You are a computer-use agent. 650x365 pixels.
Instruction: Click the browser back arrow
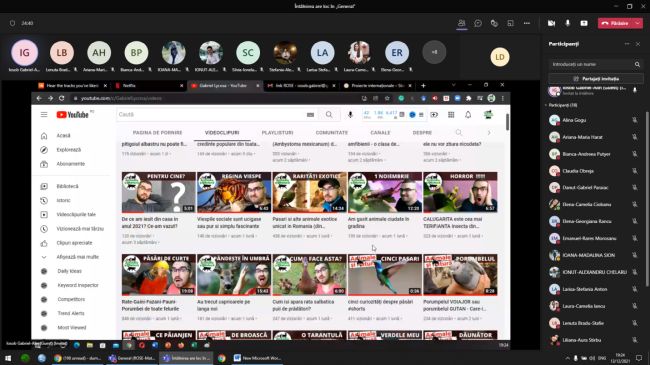(x=39, y=98)
